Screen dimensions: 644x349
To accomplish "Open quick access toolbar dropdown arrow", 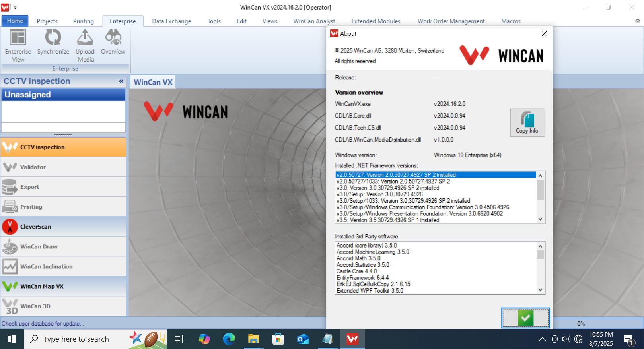I will coord(15,7).
